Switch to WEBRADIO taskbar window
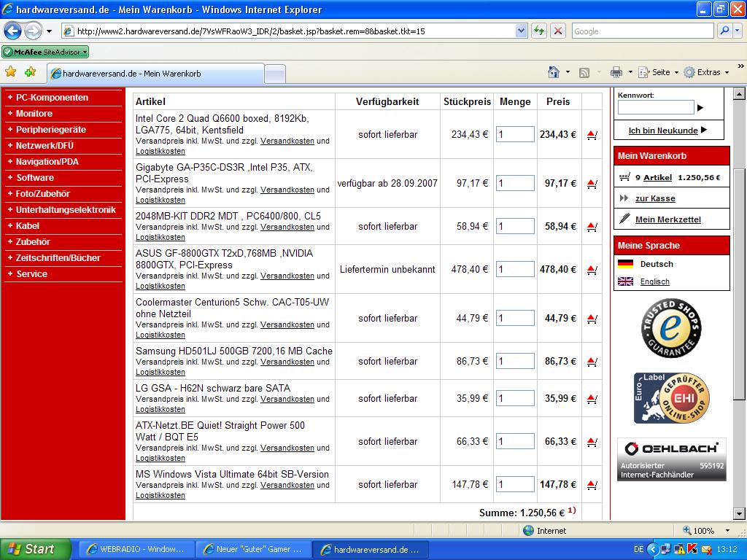Viewport: 747px width, 560px height. 135,549
